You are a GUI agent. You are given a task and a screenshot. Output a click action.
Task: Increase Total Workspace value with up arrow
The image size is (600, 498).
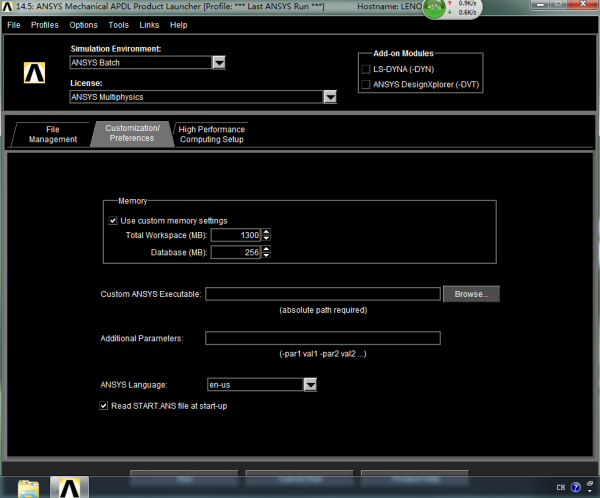[x=266, y=232]
